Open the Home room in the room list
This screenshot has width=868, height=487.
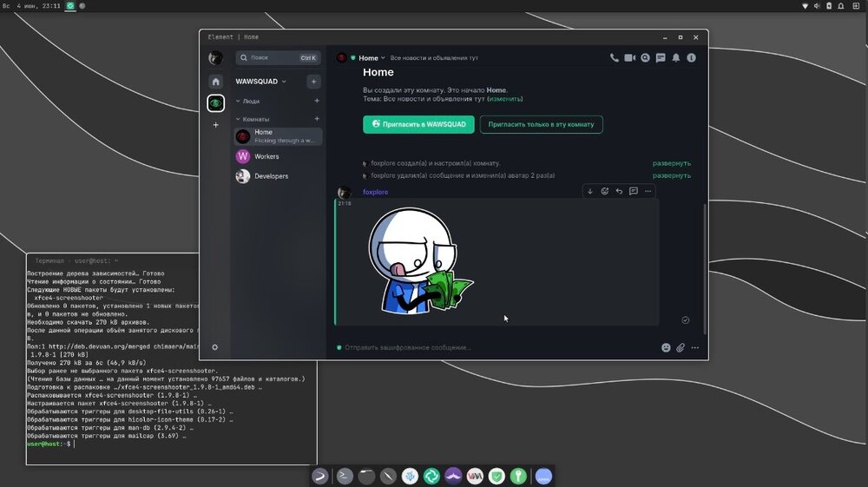pos(279,136)
